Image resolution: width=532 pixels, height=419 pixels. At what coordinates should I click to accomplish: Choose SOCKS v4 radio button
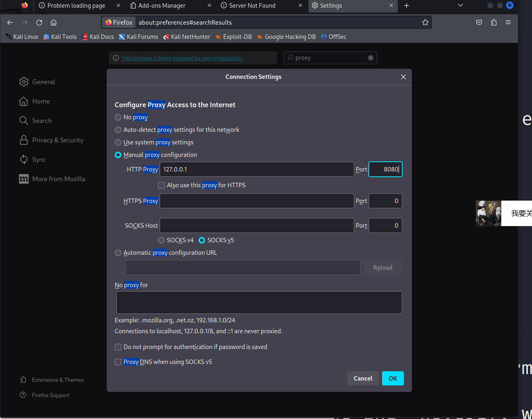pos(161,240)
